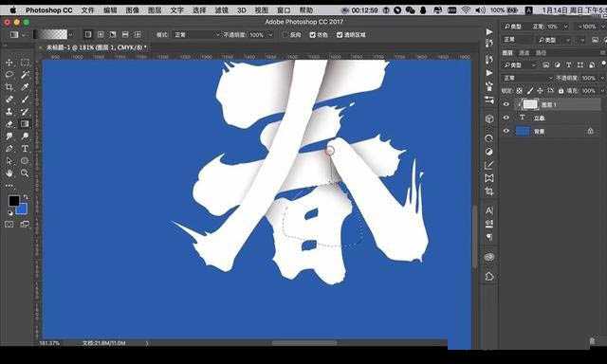
Task: Select the Eraser tool
Action: coord(9,124)
